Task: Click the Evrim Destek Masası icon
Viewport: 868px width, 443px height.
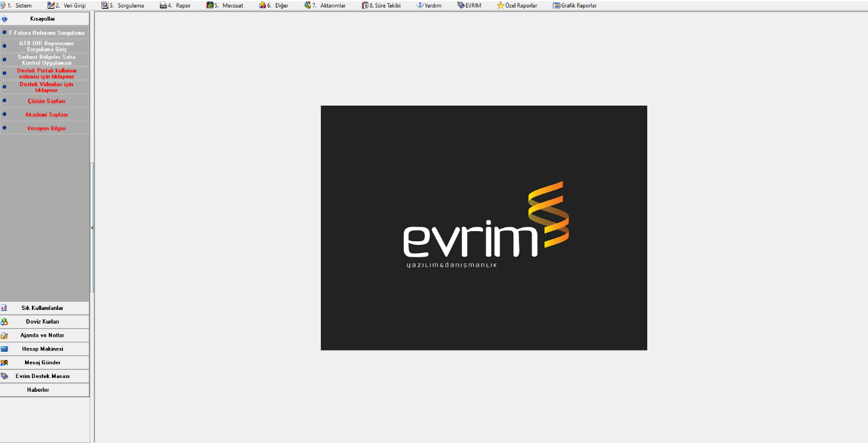Action: tap(4, 377)
